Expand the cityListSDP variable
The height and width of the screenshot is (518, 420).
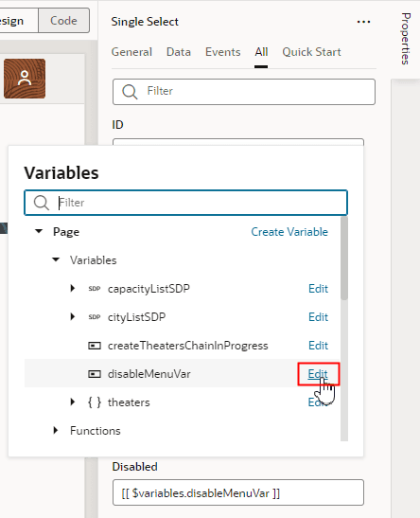(x=73, y=317)
